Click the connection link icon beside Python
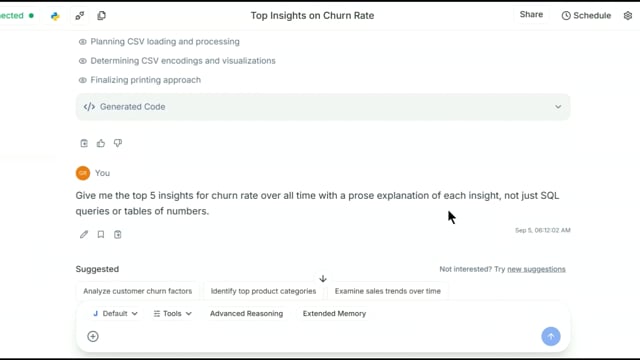 80,16
